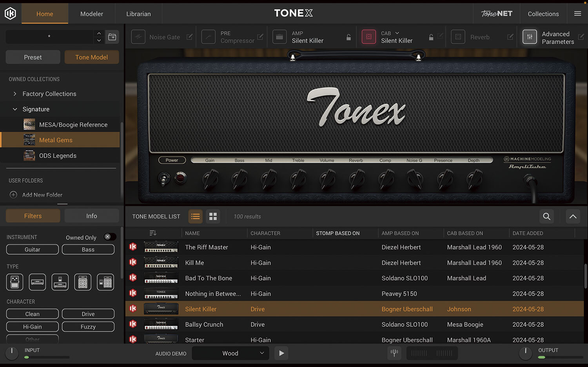This screenshot has width=588, height=367.
Task: Open the CAB edit popup icon
Action: (x=441, y=36)
